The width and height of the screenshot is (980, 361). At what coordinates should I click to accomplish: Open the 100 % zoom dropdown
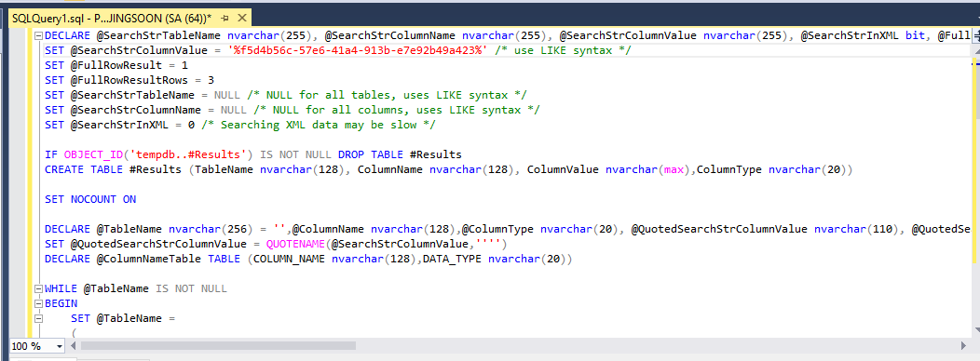click(x=60, y=346)
